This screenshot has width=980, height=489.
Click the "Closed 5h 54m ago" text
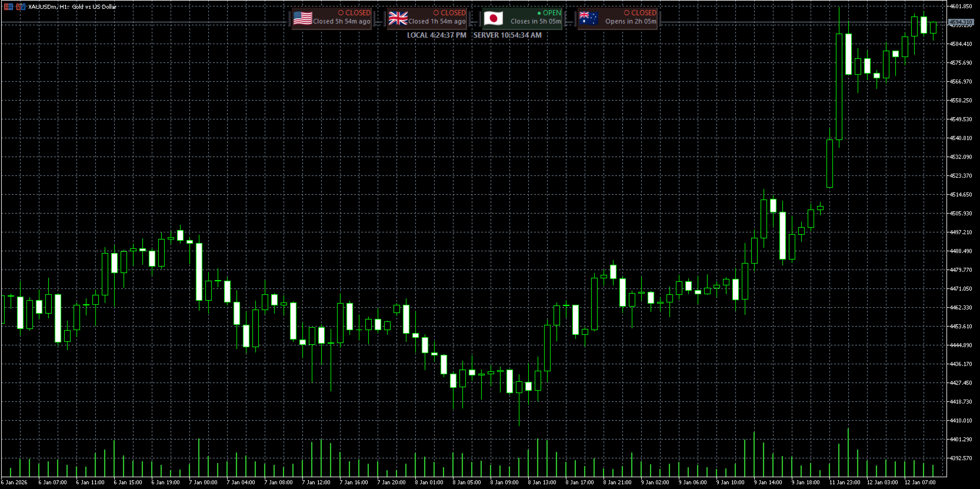click(x=342, y=22)
